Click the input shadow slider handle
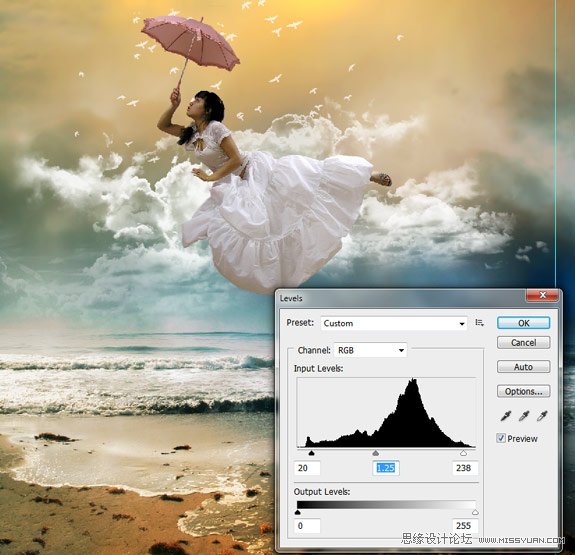 click(312, 453)
